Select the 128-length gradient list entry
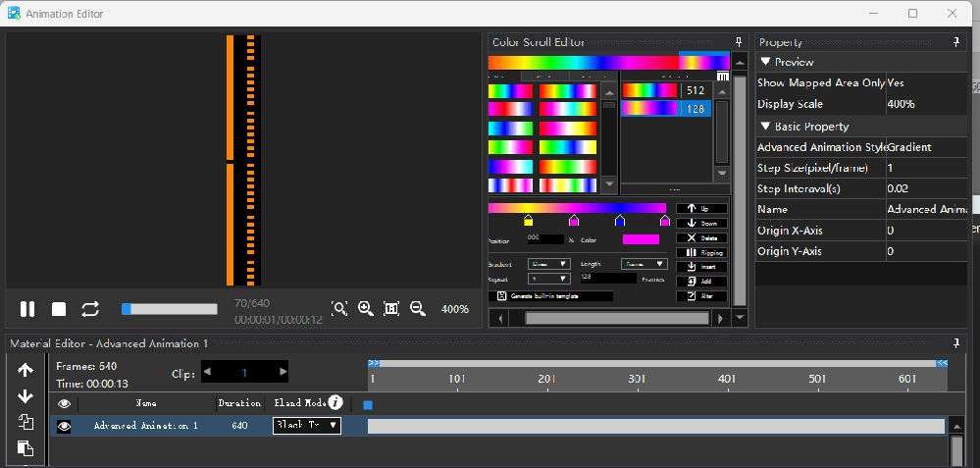The image size is (980, 468). tap(666, 108)
